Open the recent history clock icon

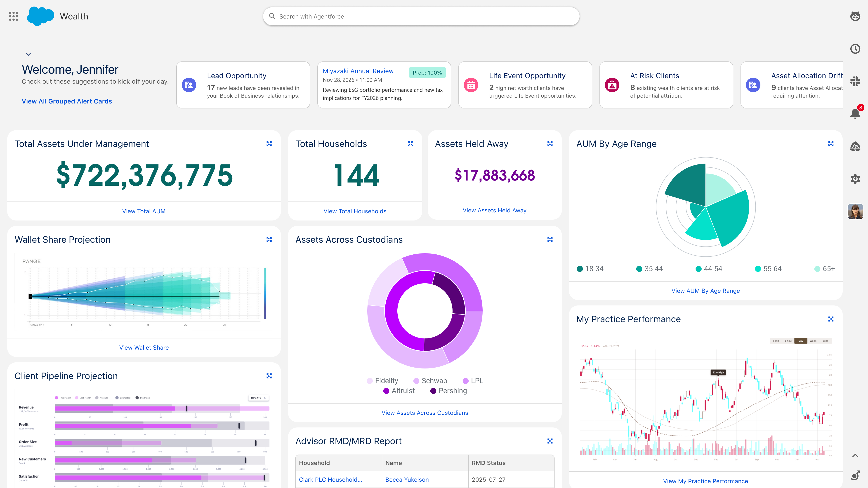coord(855,49)
